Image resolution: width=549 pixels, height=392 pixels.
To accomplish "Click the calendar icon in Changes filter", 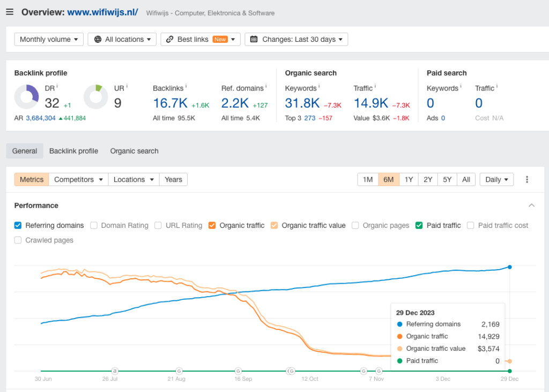I will tap(254, 39).
